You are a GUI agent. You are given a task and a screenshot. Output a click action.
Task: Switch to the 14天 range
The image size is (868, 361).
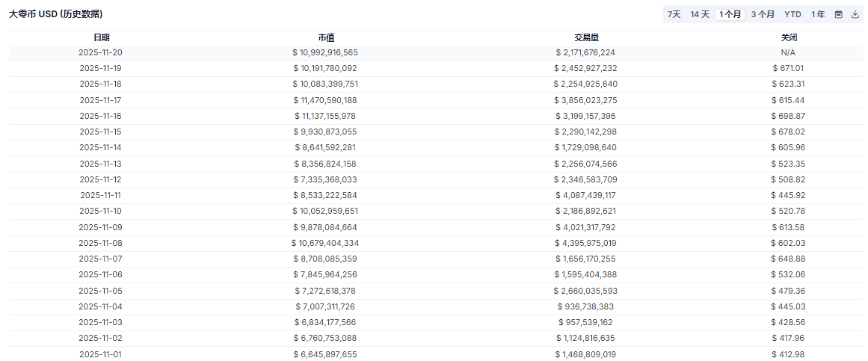[700, 14]
